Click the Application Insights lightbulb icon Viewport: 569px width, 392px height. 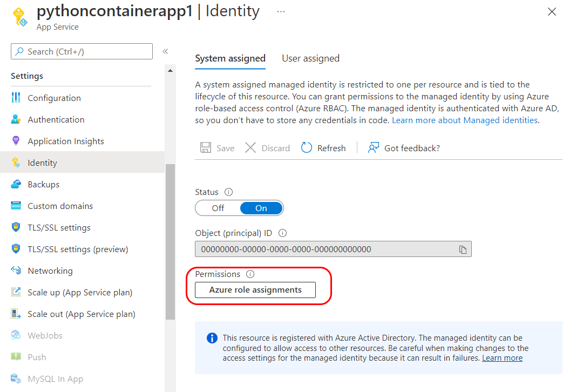tap(16, 140)
